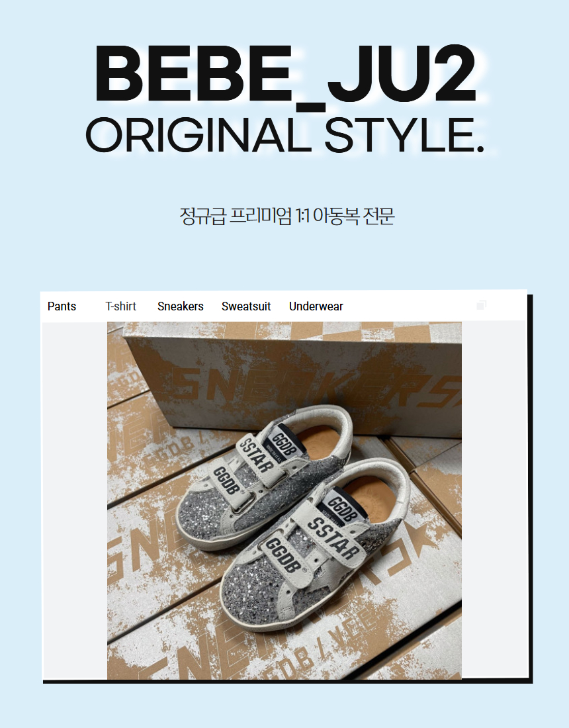Click the SSTAR strap on front sneaker
The height and width of the screenshot is (728, 569).
coord(333,537)
